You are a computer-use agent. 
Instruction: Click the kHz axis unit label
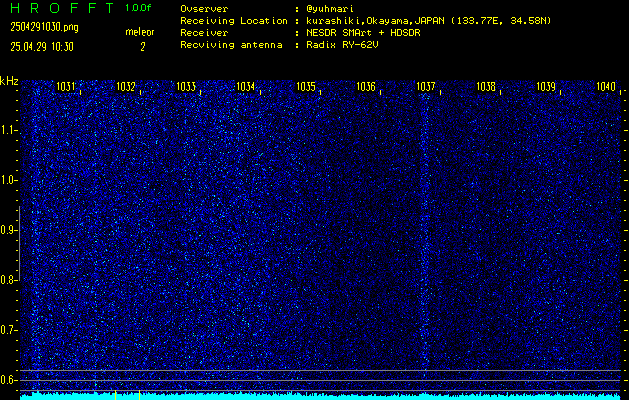tap(9, 81)
